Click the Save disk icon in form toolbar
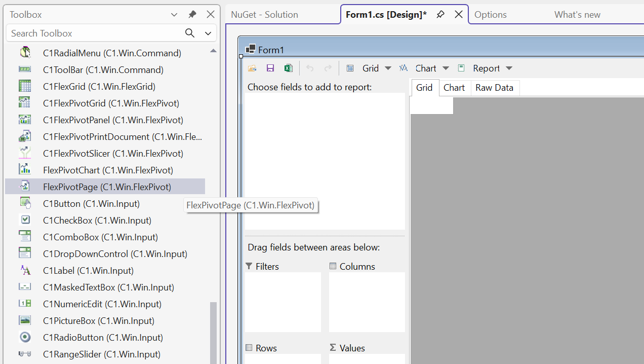Screen dimensions: 644x364 pos(270,68)
